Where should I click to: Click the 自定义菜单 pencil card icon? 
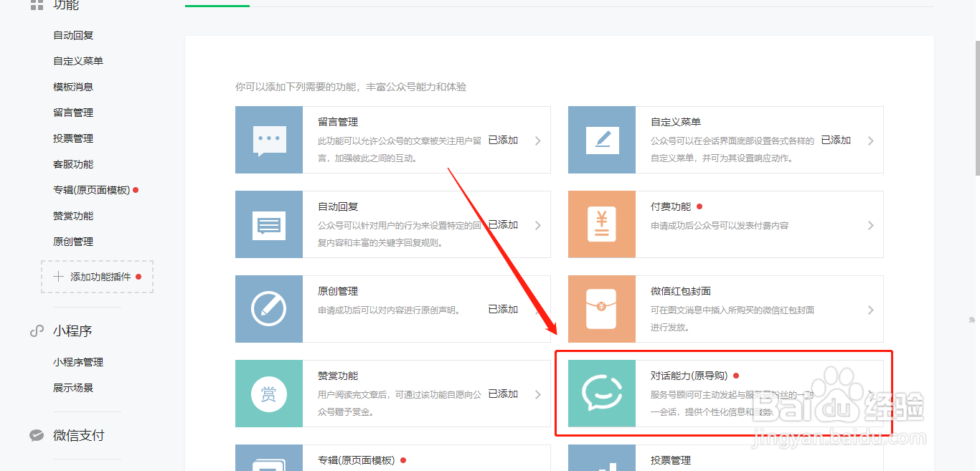coord(602,140)
